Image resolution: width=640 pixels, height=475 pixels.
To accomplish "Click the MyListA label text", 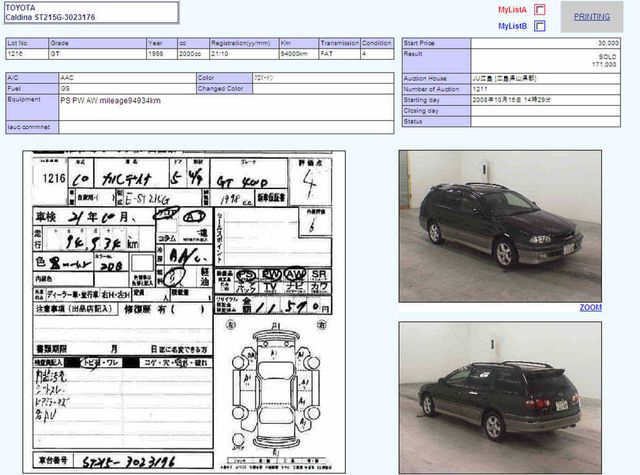I will point(512,9).
